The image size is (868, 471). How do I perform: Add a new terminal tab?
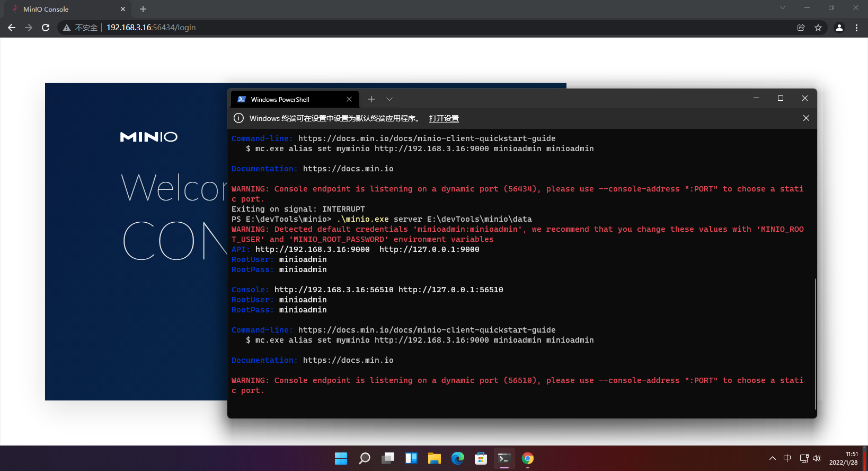[371, 99]
